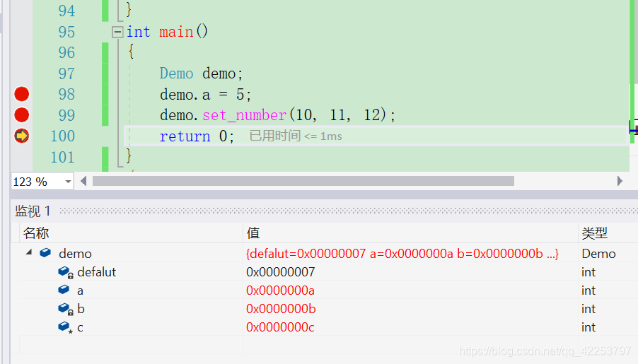This screenshot has height=364, width=638.
Task: Collapse the demo variable tree node
Action: pyautogui.click(x=29, y=252)
